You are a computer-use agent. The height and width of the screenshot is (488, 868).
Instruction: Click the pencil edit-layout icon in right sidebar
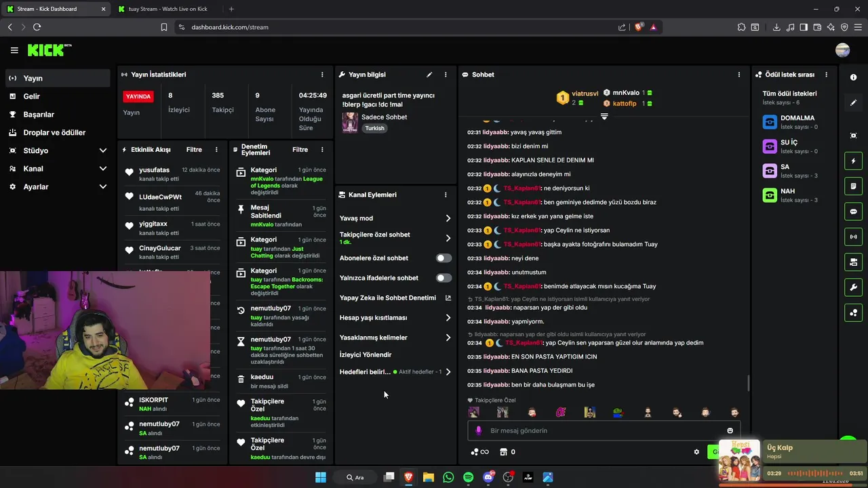(x=853, y=103)
